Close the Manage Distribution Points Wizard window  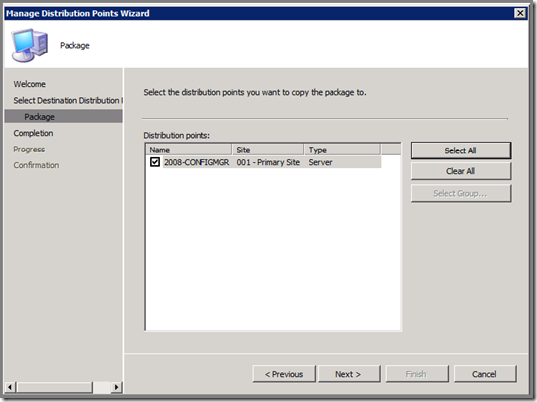coord(520,13)
